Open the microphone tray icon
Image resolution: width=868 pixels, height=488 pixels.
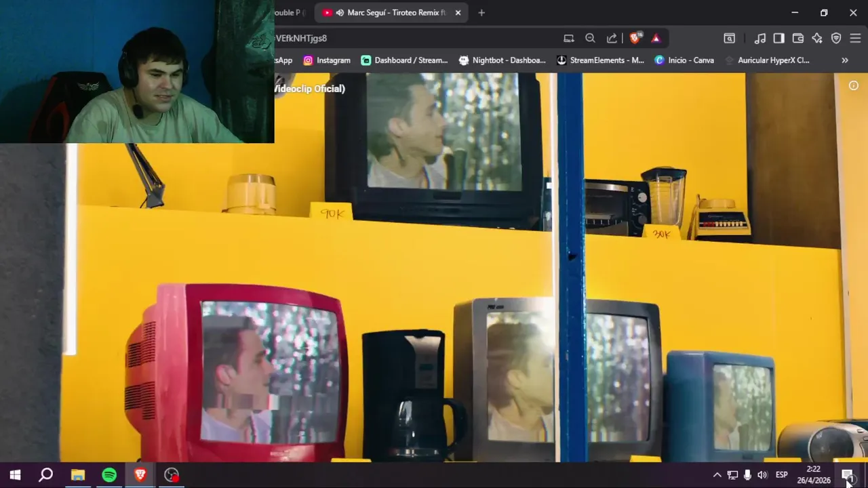click(747, 475)
